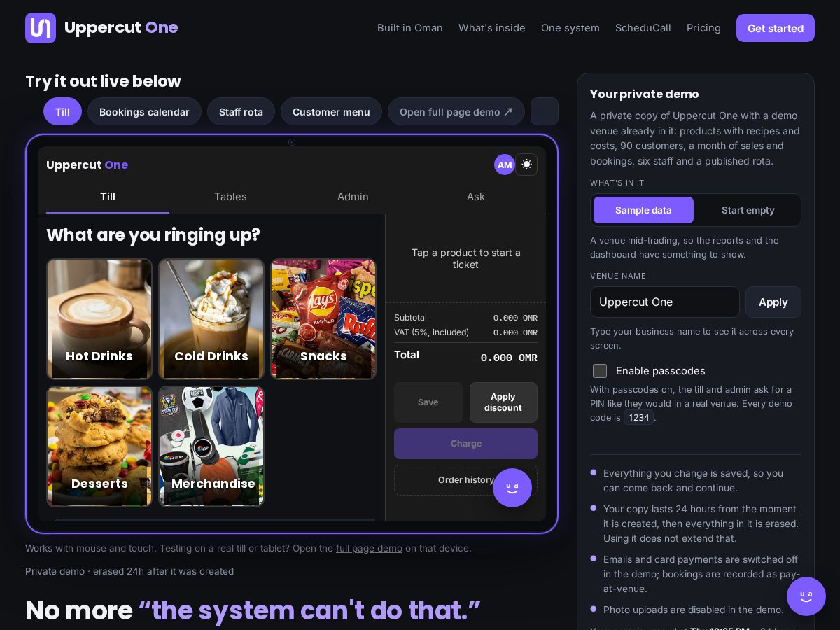Open Pricing nav link

[703, 28]
